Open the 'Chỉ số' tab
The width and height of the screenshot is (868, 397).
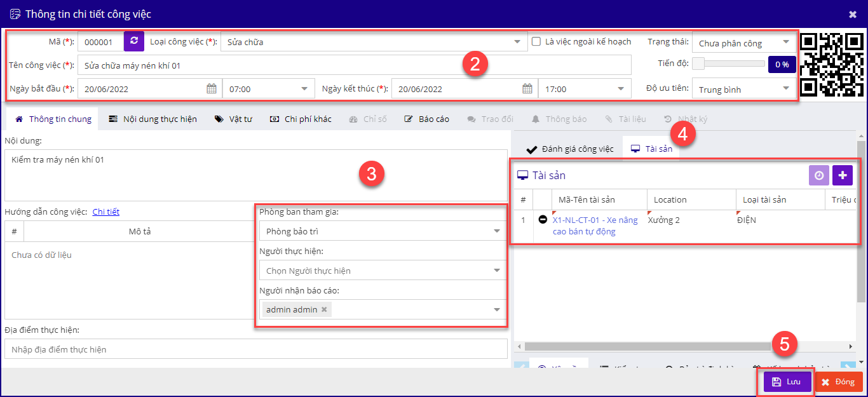click(368, 119)
